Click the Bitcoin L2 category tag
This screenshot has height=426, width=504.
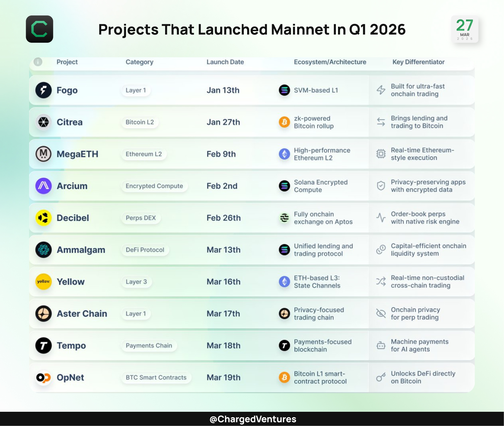140,122
